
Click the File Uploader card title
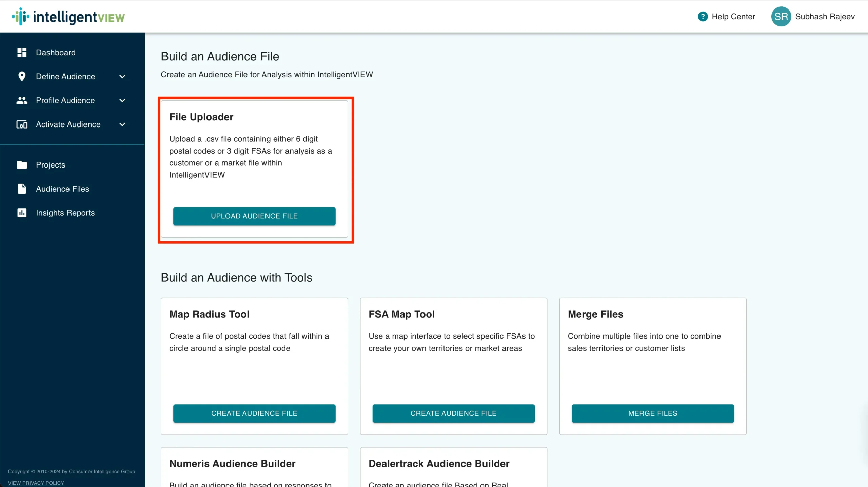[201, 117]
